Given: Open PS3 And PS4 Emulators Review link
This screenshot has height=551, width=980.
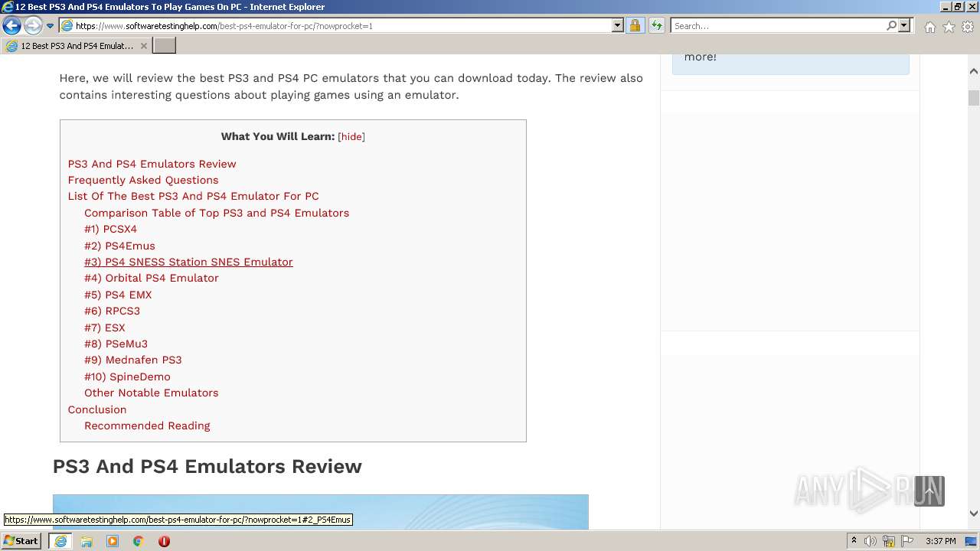Looking at the screenshot, I should coord(152,164).
